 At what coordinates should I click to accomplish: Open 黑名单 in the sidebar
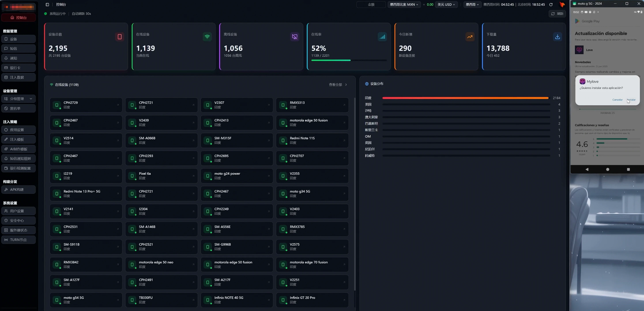[19, 108]
